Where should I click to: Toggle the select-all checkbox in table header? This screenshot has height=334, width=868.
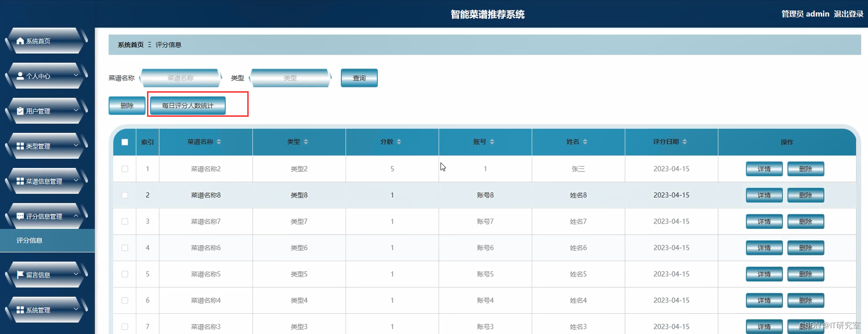pos(125,142)
